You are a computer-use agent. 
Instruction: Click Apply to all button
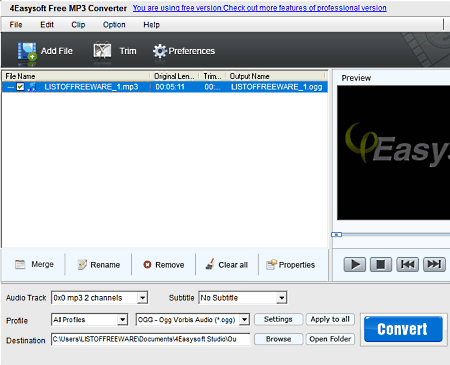coord(330,319)
